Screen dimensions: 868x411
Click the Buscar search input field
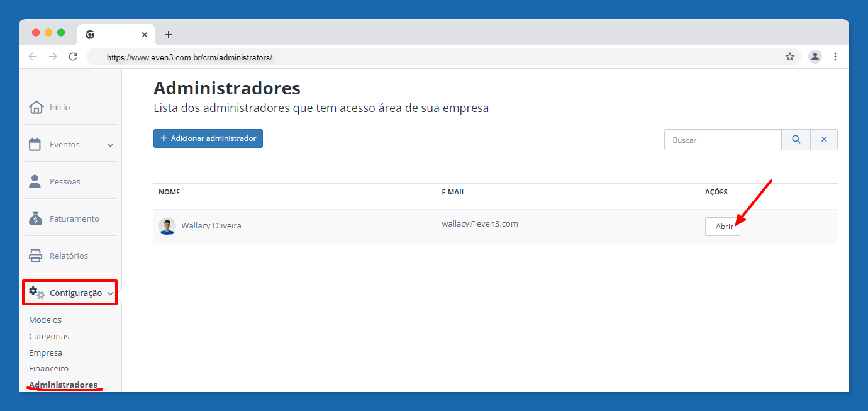(723, 140)
